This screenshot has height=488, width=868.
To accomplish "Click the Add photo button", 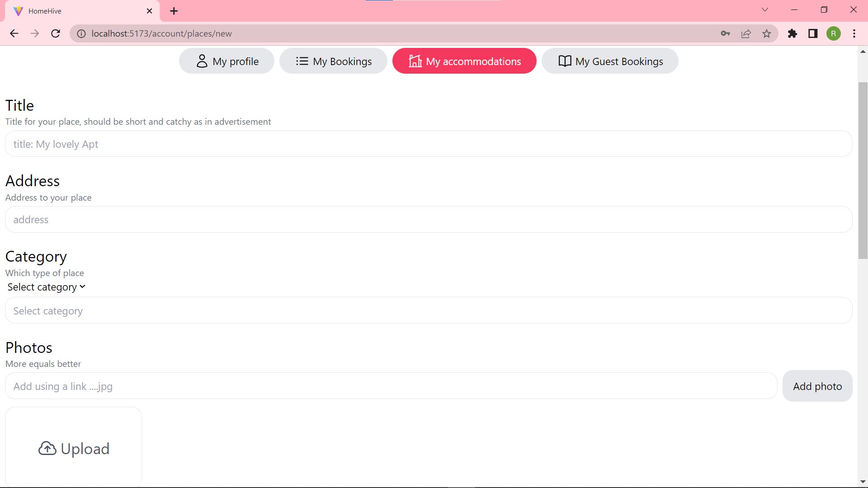I will click(x=817, y=386).
